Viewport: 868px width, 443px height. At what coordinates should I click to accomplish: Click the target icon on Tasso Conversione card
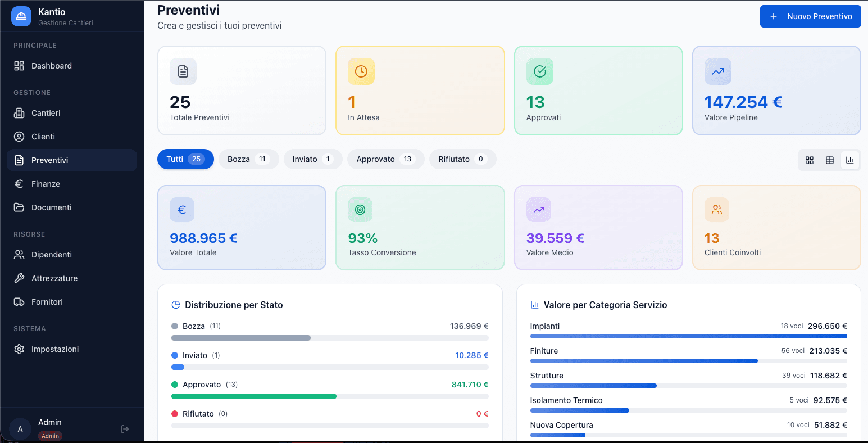tap(360, 210)
